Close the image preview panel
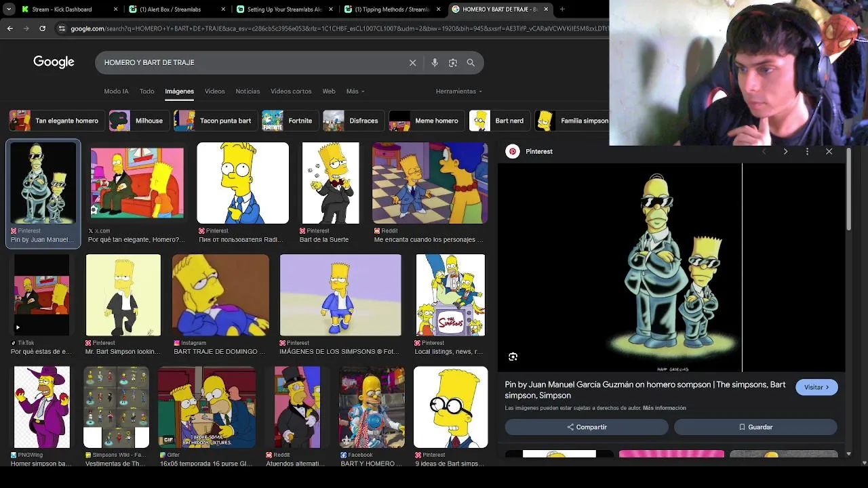This screenshot has height=488, width=868. point(829,152)
